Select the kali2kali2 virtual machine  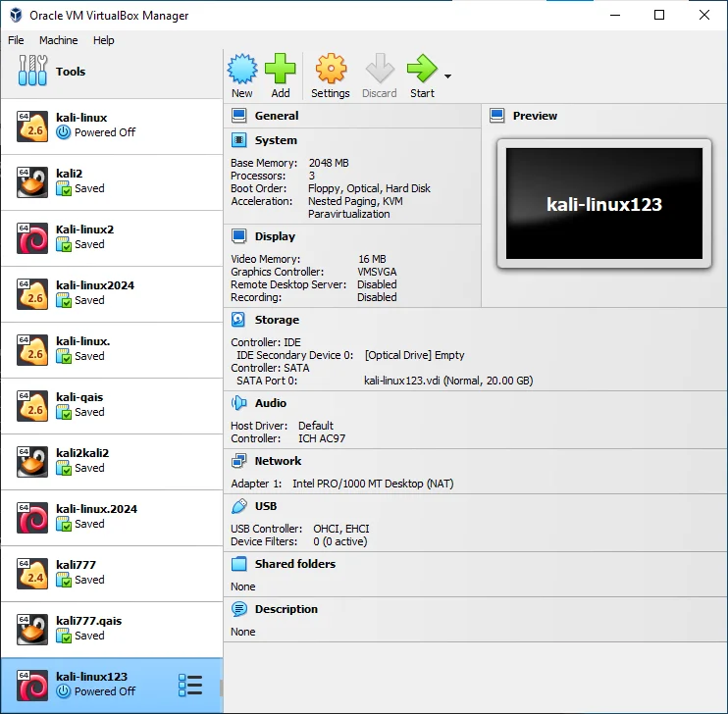point(112,462)
